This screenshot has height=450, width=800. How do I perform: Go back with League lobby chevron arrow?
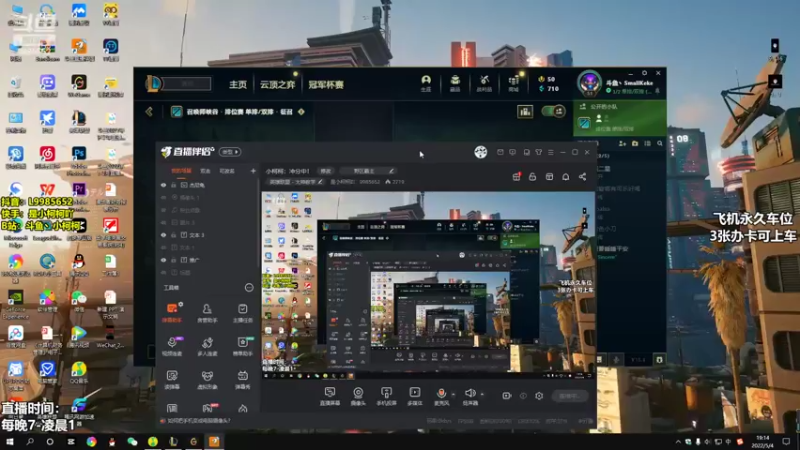[x=149, y=111]
